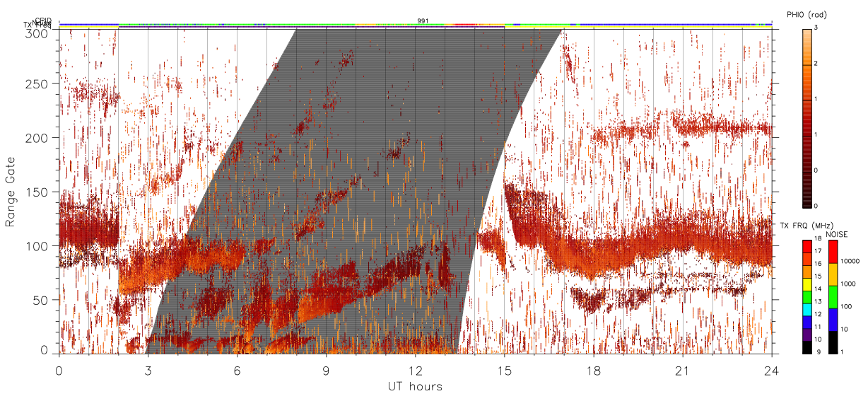Click the 21 tick on the UT hours axis
Image resolution: width=868 pixels, height=401 pixels.
[683, 371]
